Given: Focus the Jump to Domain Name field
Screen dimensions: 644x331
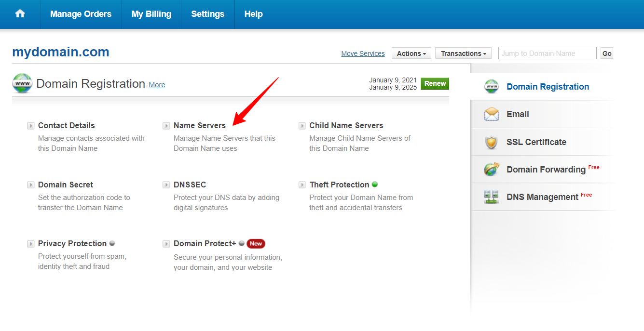Looking at the screenshot, I should [547, 53].
